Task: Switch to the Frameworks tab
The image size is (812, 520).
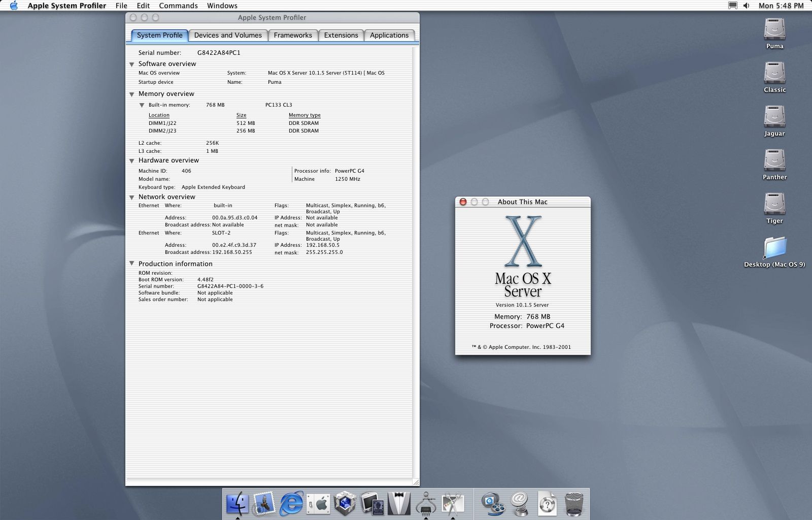Action: tap(293, 35)
